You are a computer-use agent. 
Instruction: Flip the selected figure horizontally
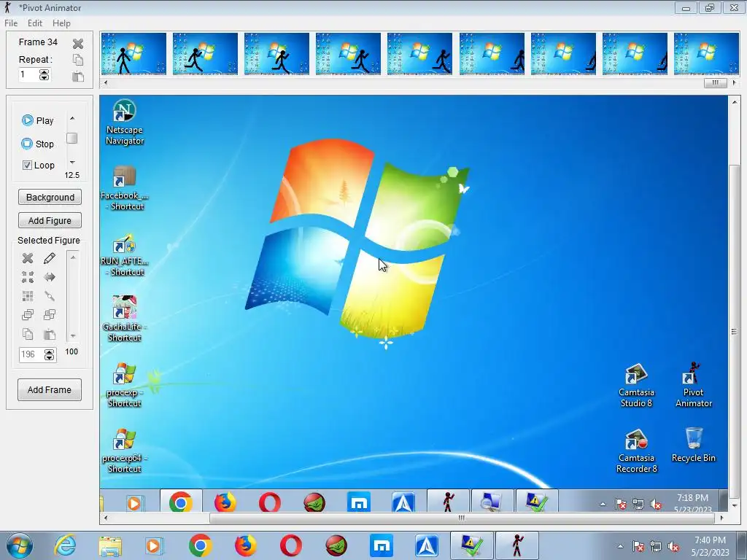coord(50,277)
